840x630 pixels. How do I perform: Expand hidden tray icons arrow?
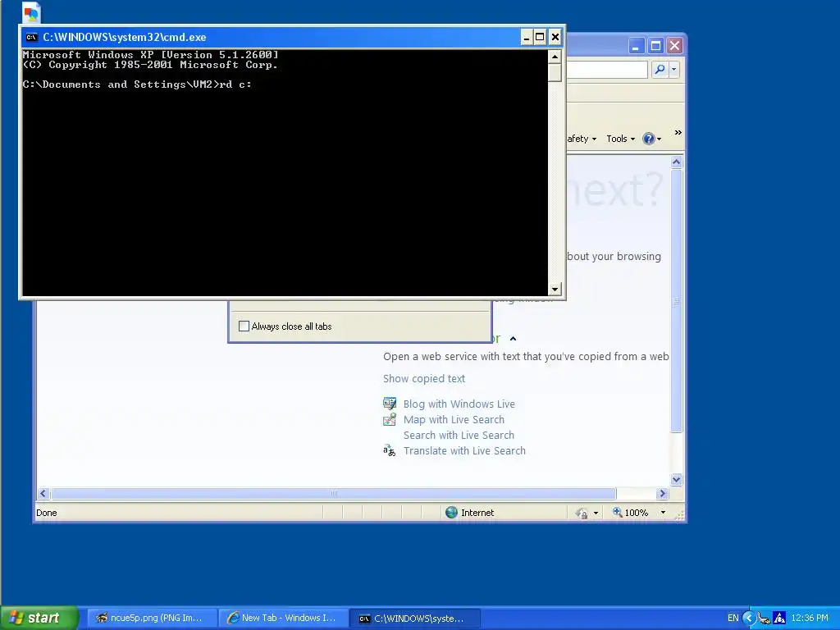point(748,619)
